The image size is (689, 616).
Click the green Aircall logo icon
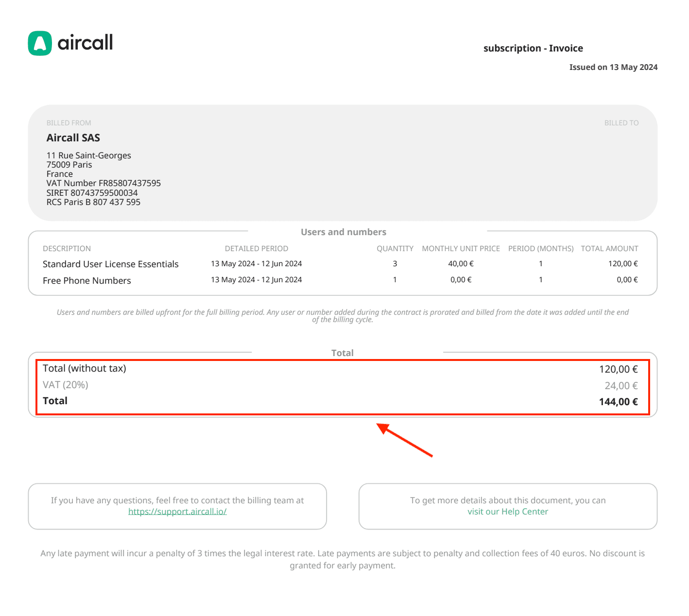40,43
